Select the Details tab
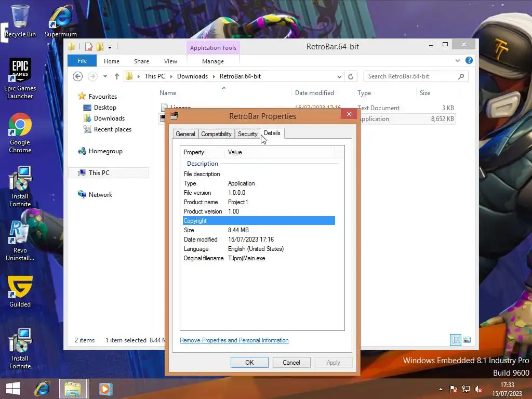Image resolution: width=532 pixels, height=399 pixels. (x=272, y=133)
